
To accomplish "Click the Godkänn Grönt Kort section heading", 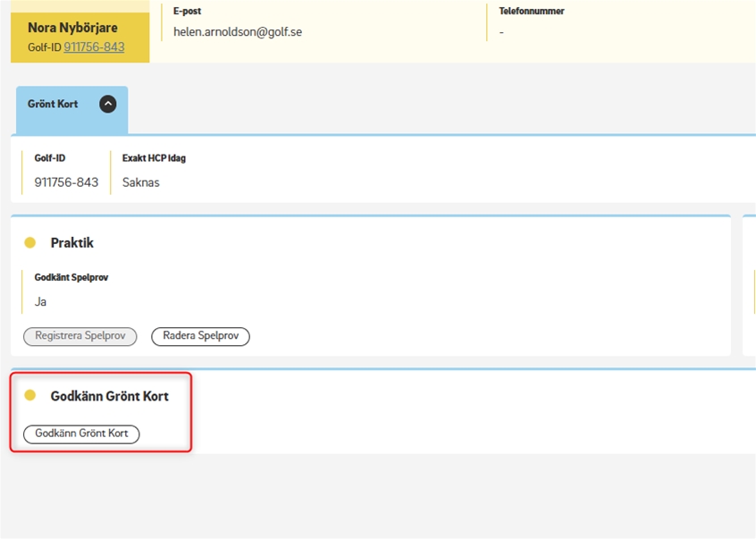I will point(109,396).
